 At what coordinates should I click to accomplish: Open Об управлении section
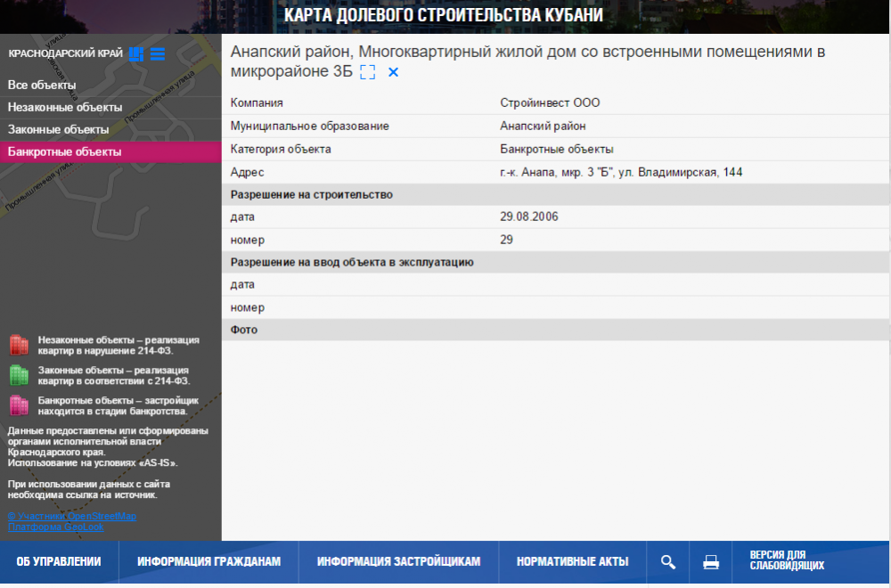[x=59, y=562]
